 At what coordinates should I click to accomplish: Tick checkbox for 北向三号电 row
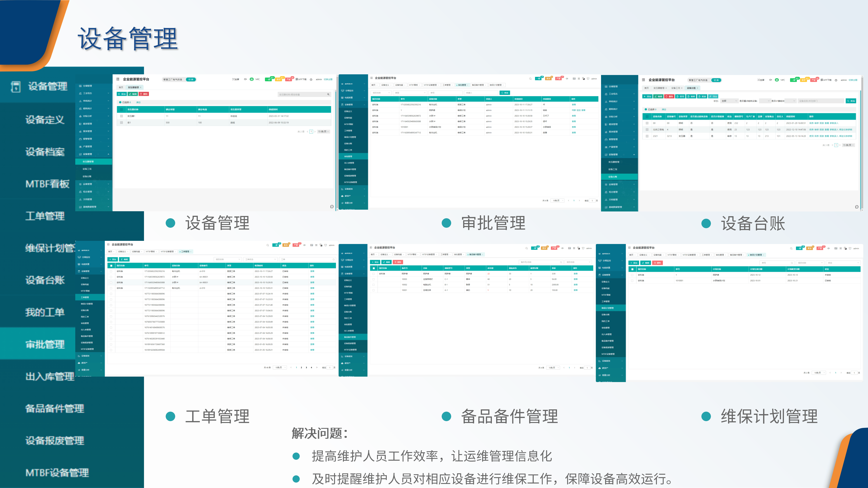click(647, 130)
